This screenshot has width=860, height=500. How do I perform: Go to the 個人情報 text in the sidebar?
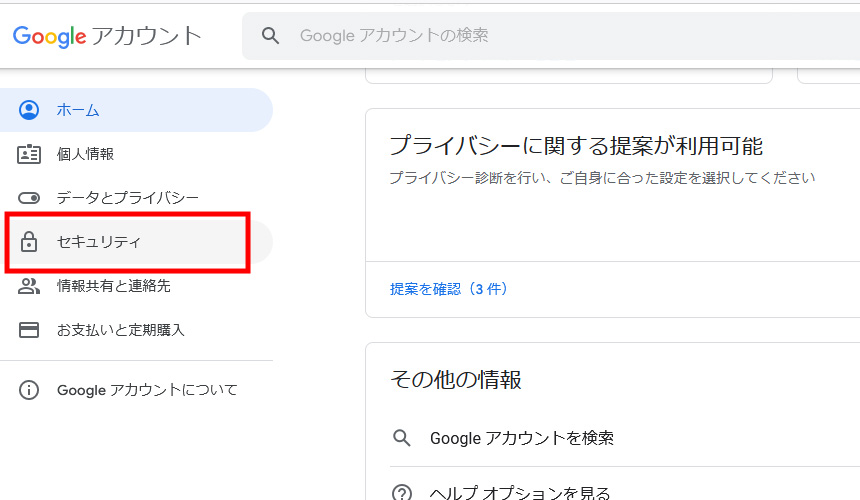click(x=85, y=154)
